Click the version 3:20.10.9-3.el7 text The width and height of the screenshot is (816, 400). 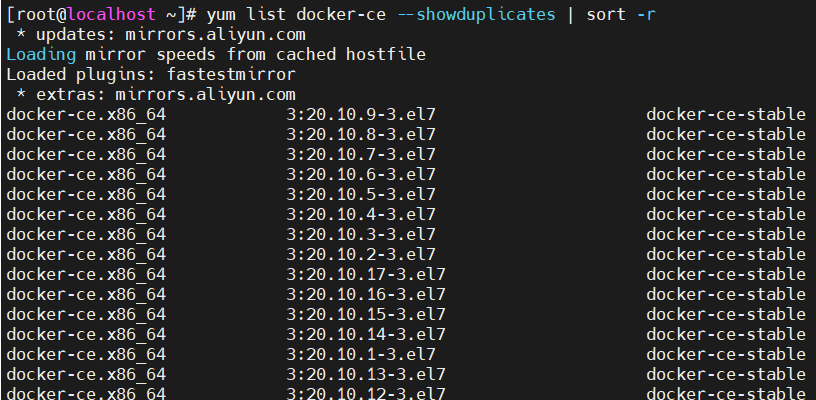point(361,114)
